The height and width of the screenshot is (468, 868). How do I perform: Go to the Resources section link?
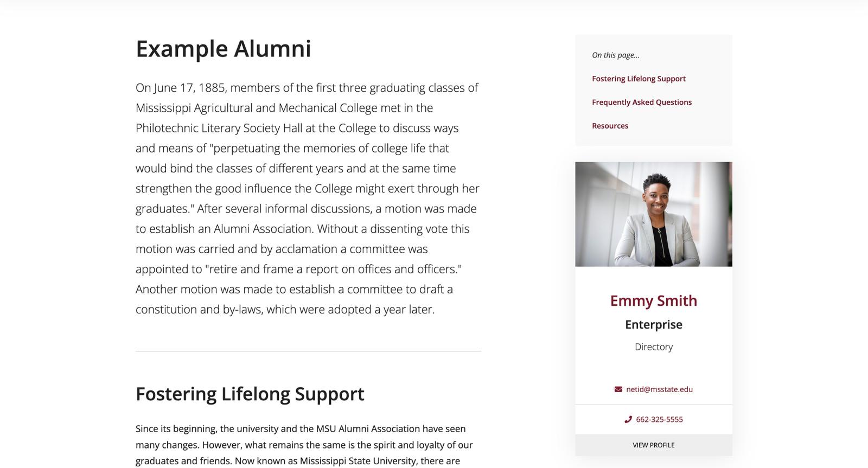tap(610, 126)
